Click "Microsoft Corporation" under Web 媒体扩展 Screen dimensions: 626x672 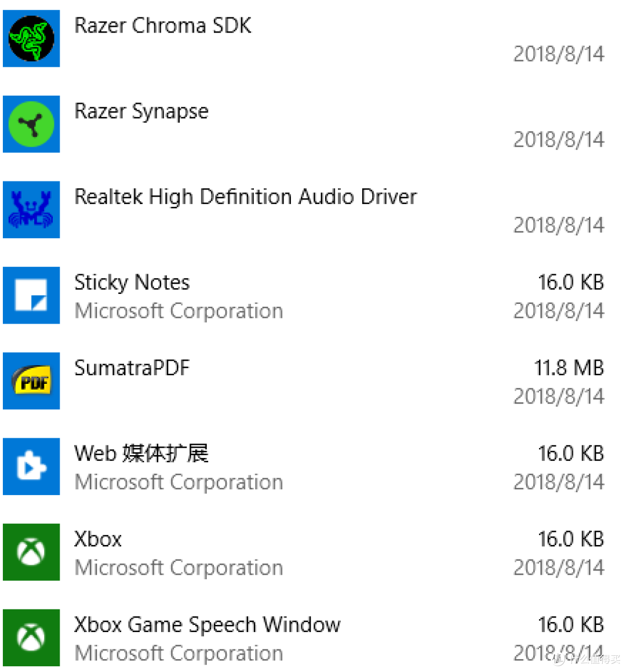179,482
